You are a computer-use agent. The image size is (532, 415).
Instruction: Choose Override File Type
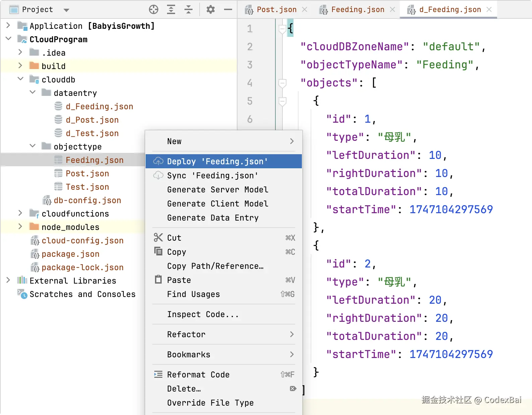[224, 403]
